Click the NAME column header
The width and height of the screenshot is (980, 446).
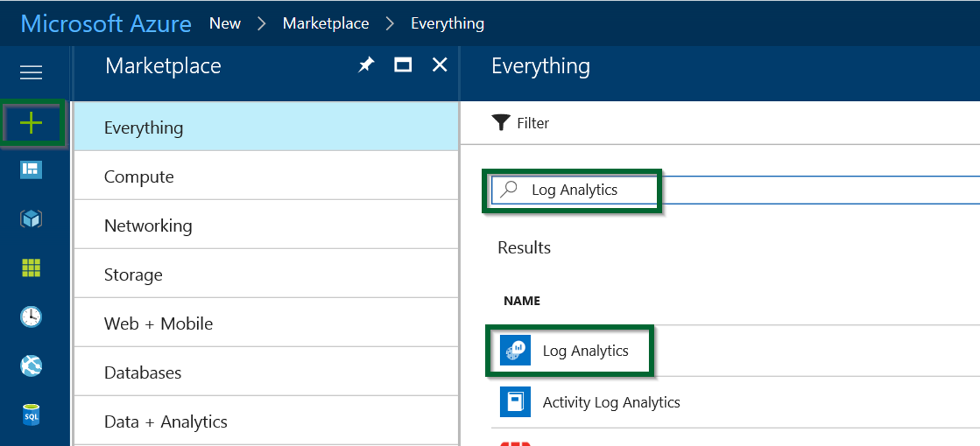[522, 301]
